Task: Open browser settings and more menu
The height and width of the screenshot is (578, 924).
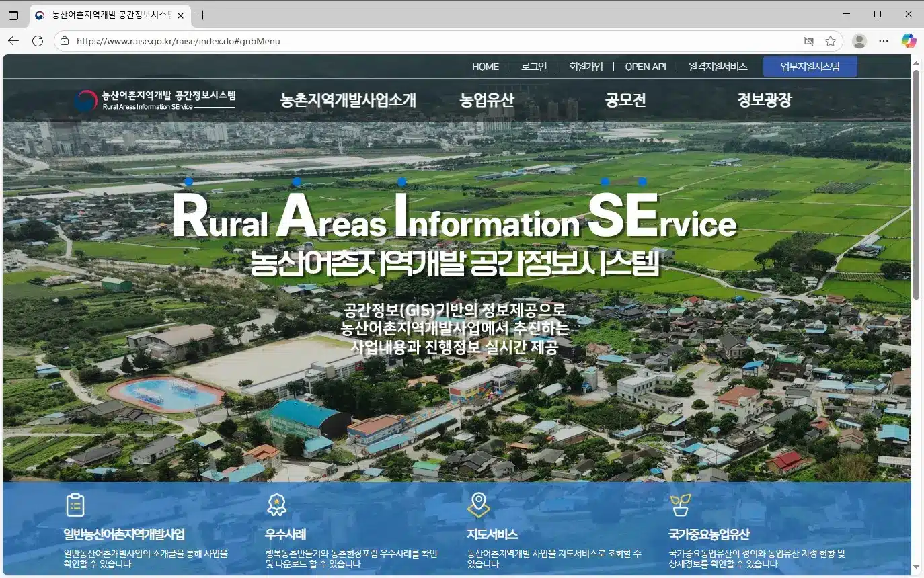Action: click(x=884, y=41)
